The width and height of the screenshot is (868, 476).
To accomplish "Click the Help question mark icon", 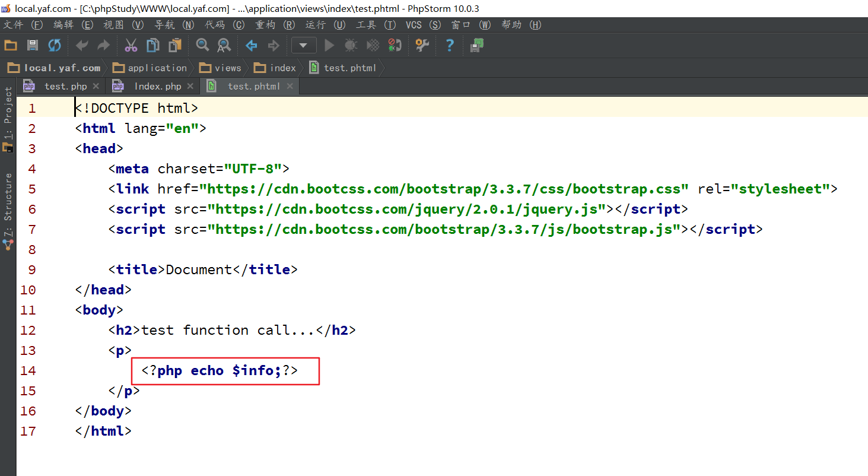I will pos(450,45).
